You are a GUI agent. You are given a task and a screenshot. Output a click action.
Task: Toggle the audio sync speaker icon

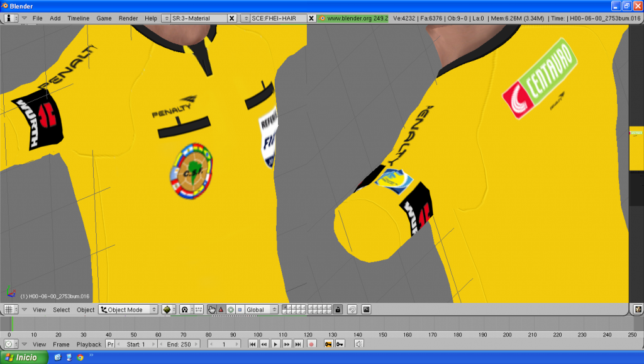point(359,344)
